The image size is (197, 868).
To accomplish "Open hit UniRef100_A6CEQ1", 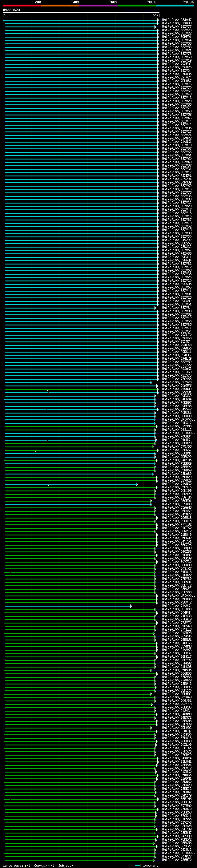I will point(176,501).
